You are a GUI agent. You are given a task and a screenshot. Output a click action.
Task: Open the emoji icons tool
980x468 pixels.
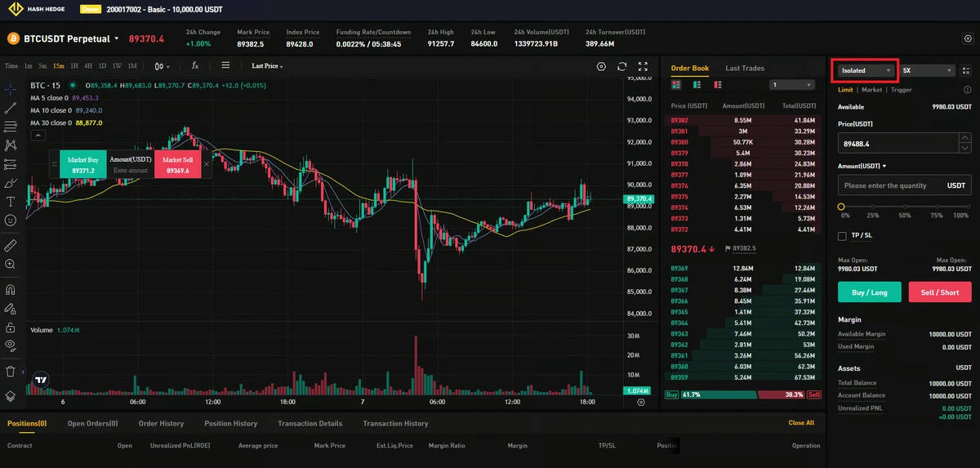(x=11, y=221)
